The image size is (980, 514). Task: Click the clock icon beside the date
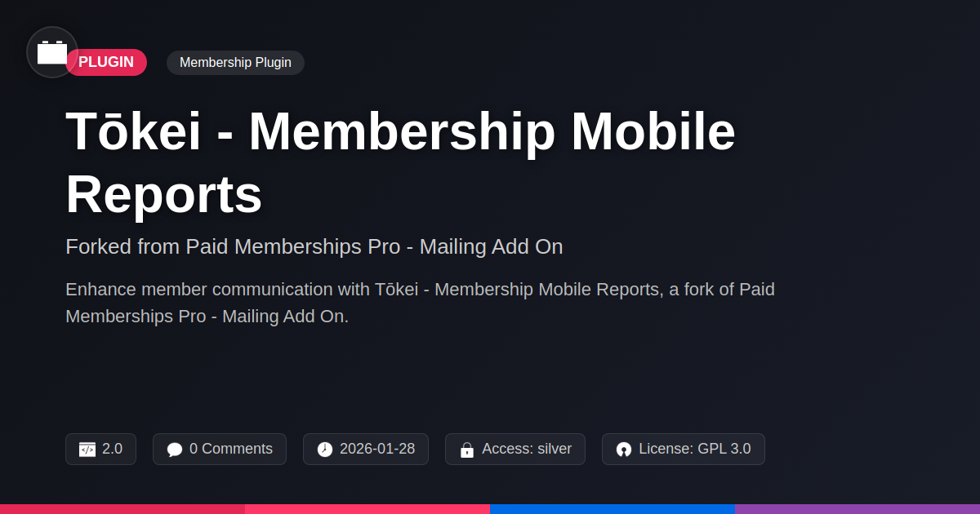coord(325,450)
